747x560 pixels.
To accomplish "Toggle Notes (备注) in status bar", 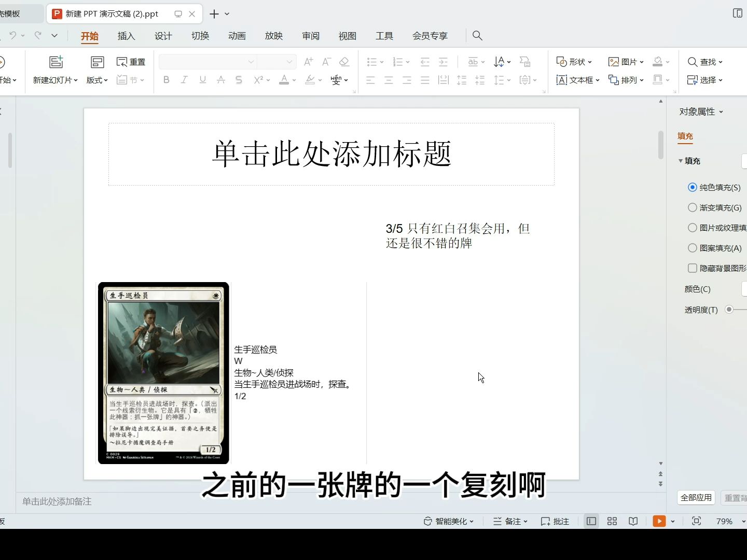I will [510, 521].
